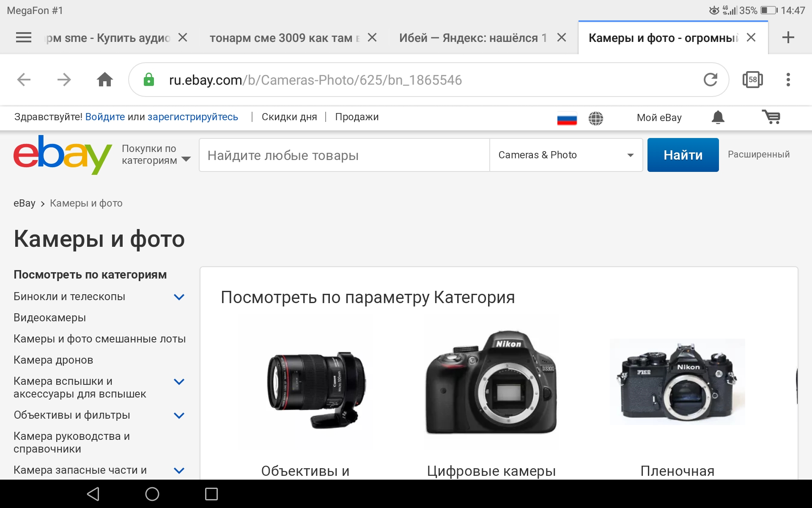Expand Объективы и фильтры category
Viewport: 812px width, 508px height.
pos(179,415)
